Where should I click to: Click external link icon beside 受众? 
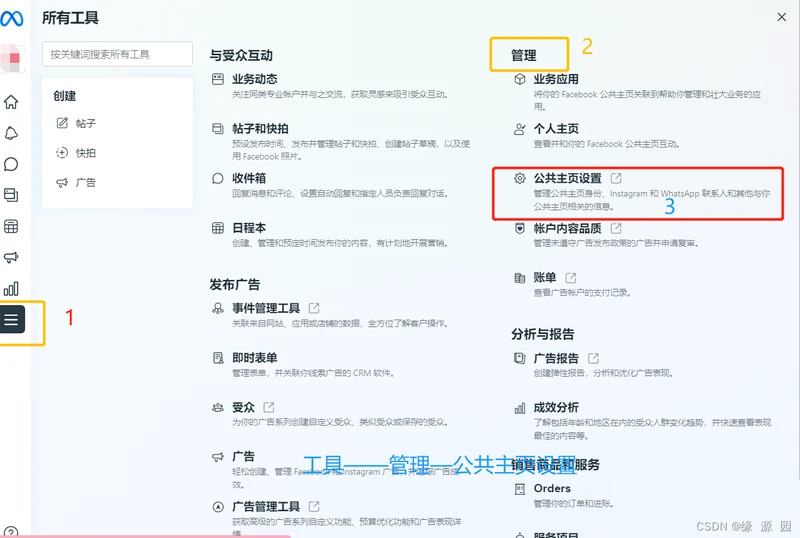click(x=268, y=407)
